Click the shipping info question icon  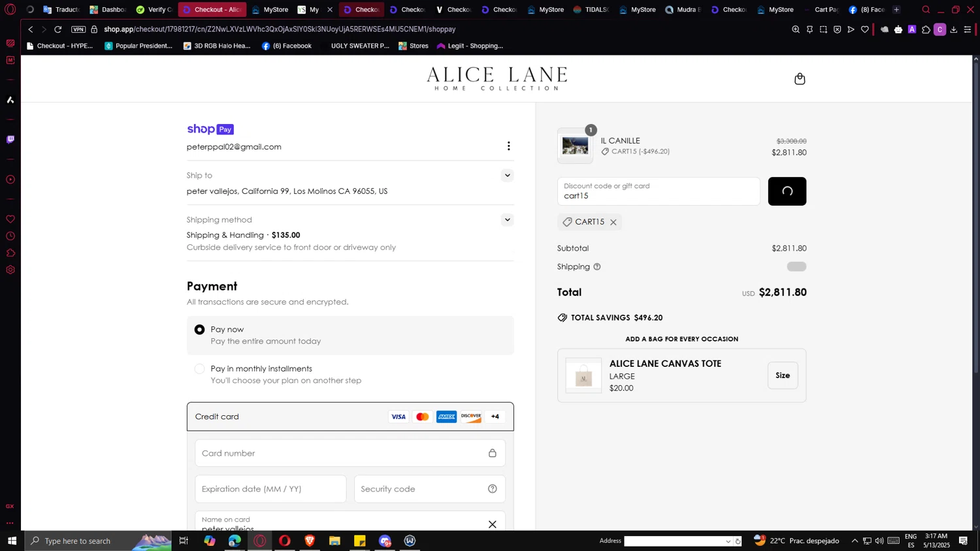click(596, 267)
